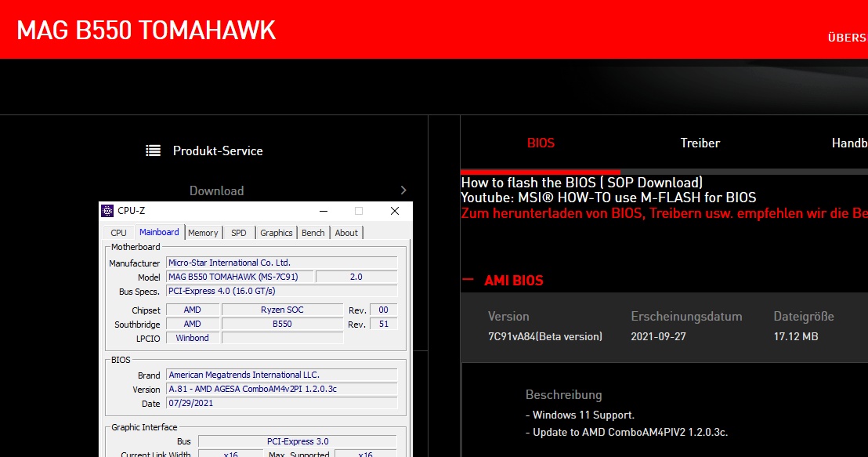Screen dimensions: 868x457
Task: Click BIOS Brand field American Megatrends
Action: coord(281,375)
